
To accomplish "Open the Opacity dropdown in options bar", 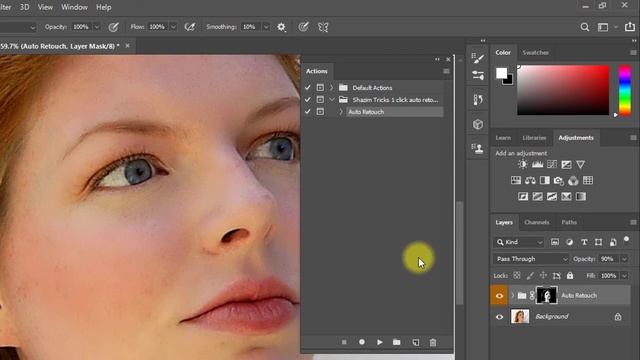I will coord(97,27).
